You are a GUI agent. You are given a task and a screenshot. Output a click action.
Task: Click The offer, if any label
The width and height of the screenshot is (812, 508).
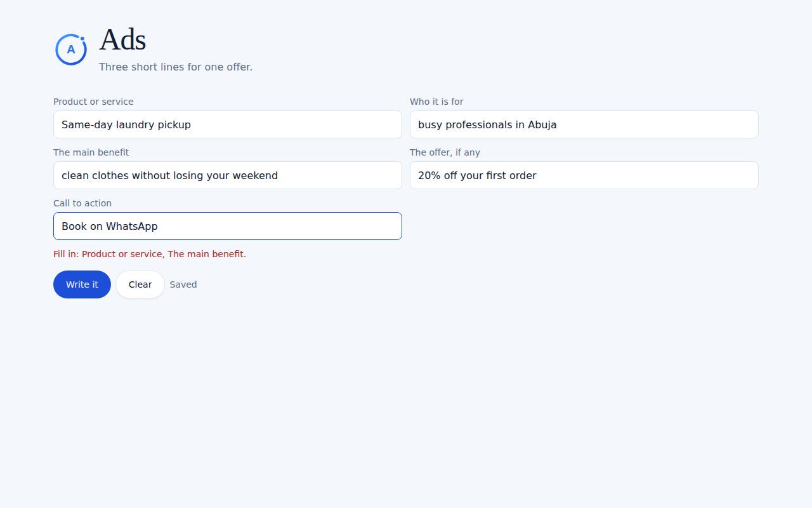pos(445,152)
